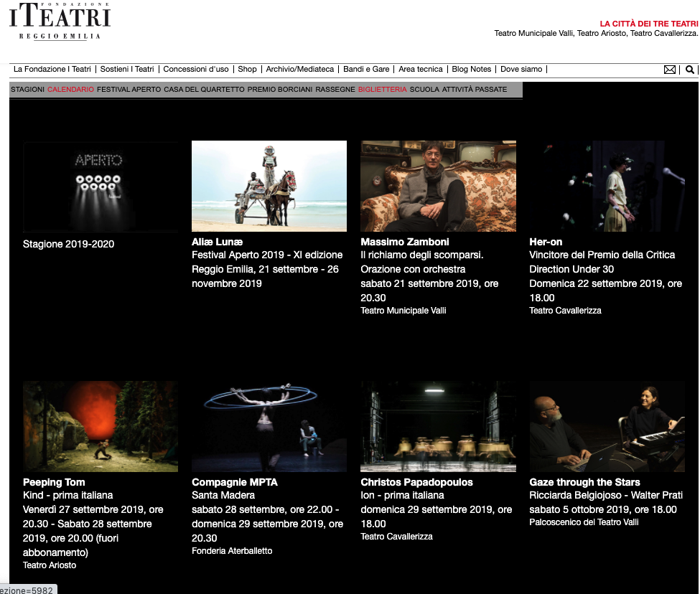Open ATTIVITÀ PASSATE section
This screenshot has width=700, height=594.
point(474,89)
